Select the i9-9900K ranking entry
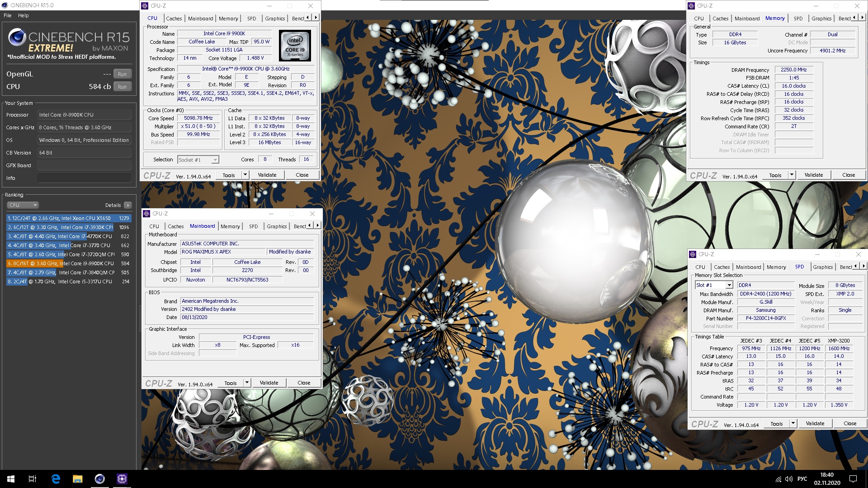The width and height of the screenshot is (868, 488). pos(69,263)
